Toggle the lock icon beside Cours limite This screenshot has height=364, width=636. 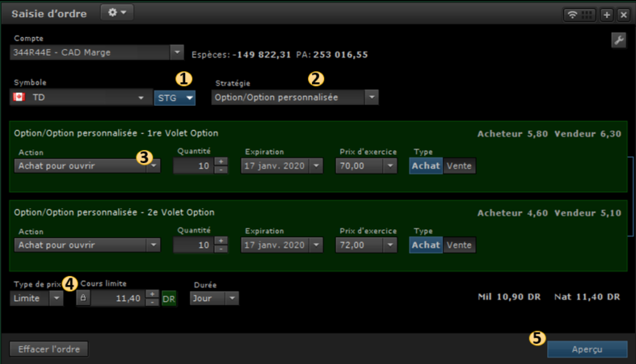pyautogui.click(x=82, y=298)
